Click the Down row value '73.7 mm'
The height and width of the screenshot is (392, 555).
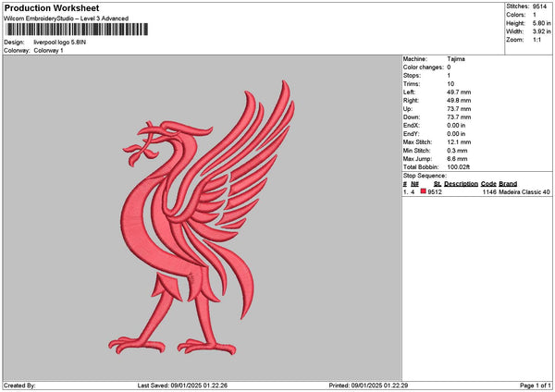(459, 117)
